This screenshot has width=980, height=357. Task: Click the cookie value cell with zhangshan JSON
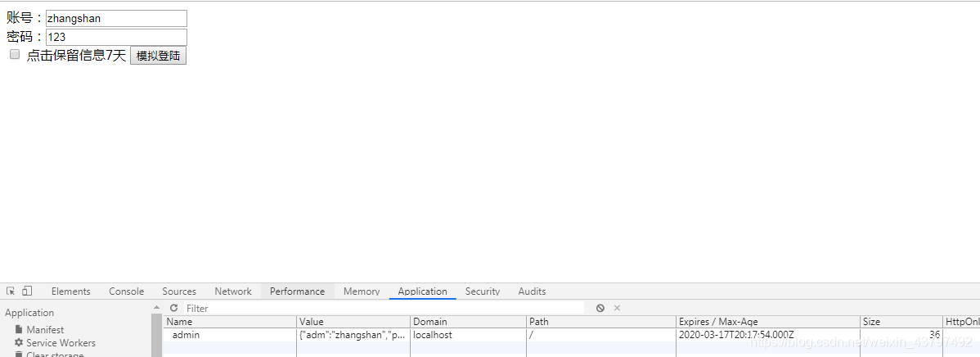click(353, 335)
